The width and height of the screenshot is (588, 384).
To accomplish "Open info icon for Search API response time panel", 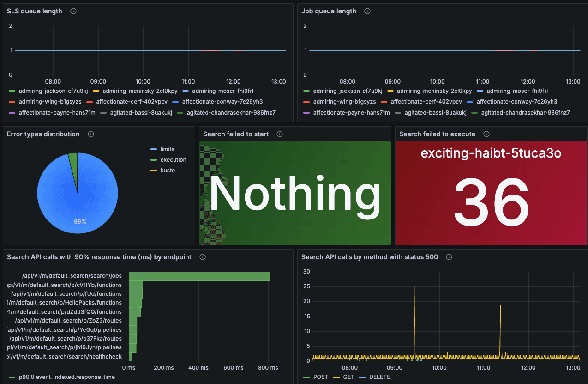I will coord(202,257).
